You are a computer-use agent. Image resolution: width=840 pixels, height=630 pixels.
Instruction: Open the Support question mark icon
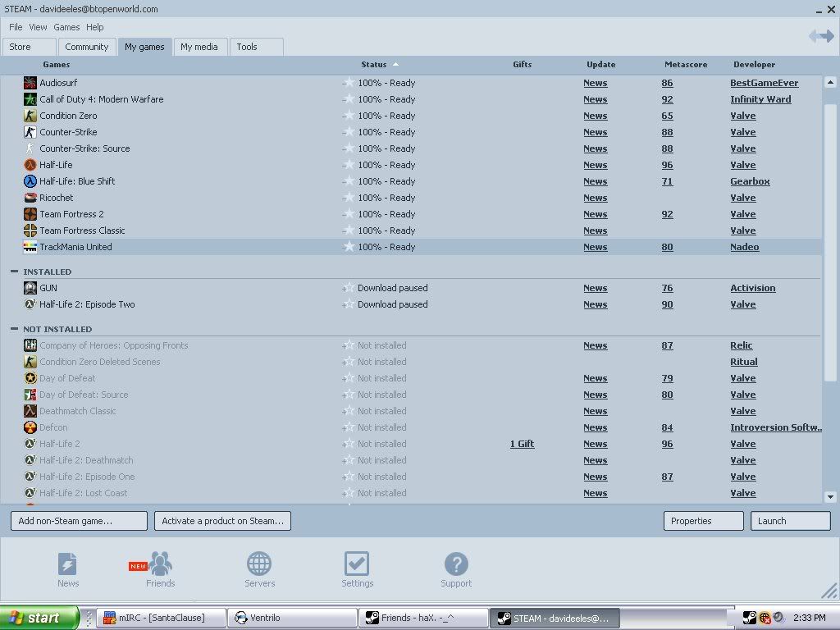pos(456,564)
